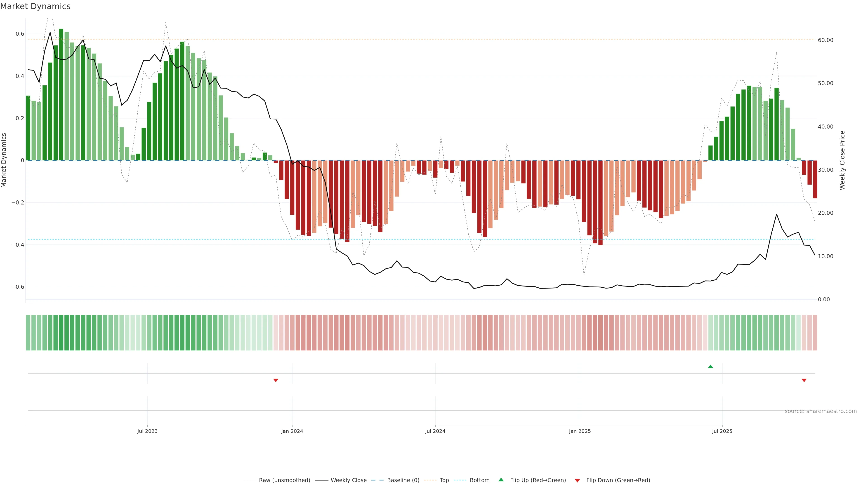Click the first green cell of the heatmap strip
This screenshot has height=488, width=868.
tap(28, 333)
